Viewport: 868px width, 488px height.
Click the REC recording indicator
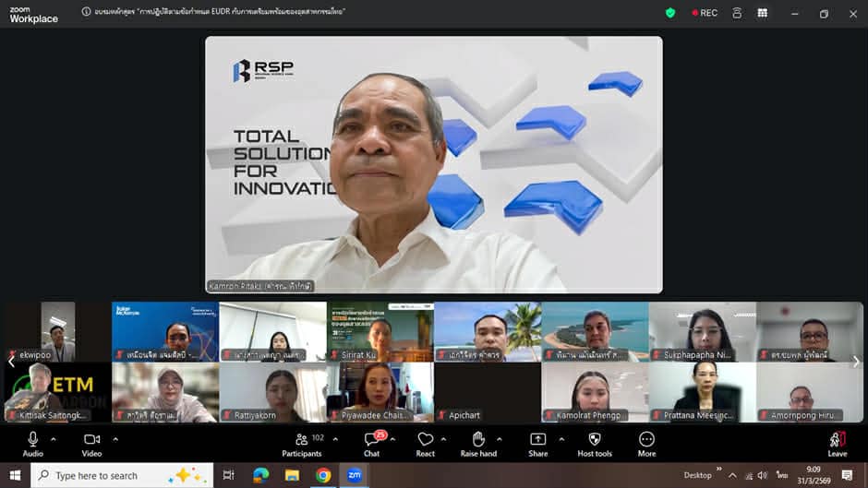pos(703,13)
